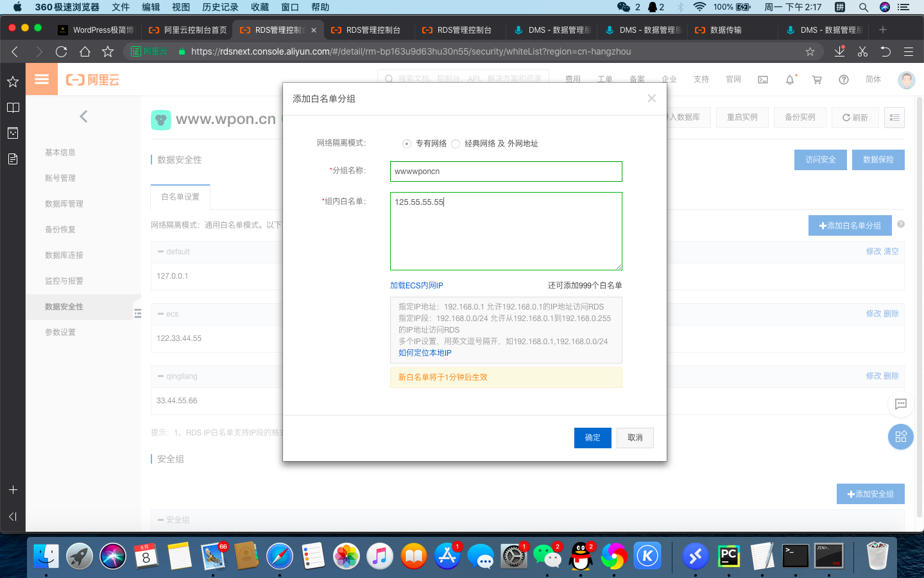Open 基本信息 in the sidebar
This screenshot has height=578, width=924.
(x=60, y=152)
